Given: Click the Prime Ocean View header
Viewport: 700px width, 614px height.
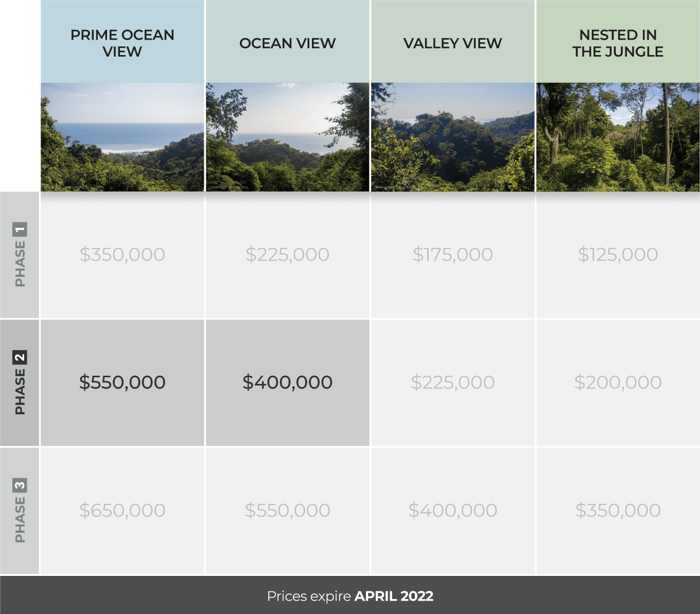Looking at the screenshot, I should click(x=122, y=42).
